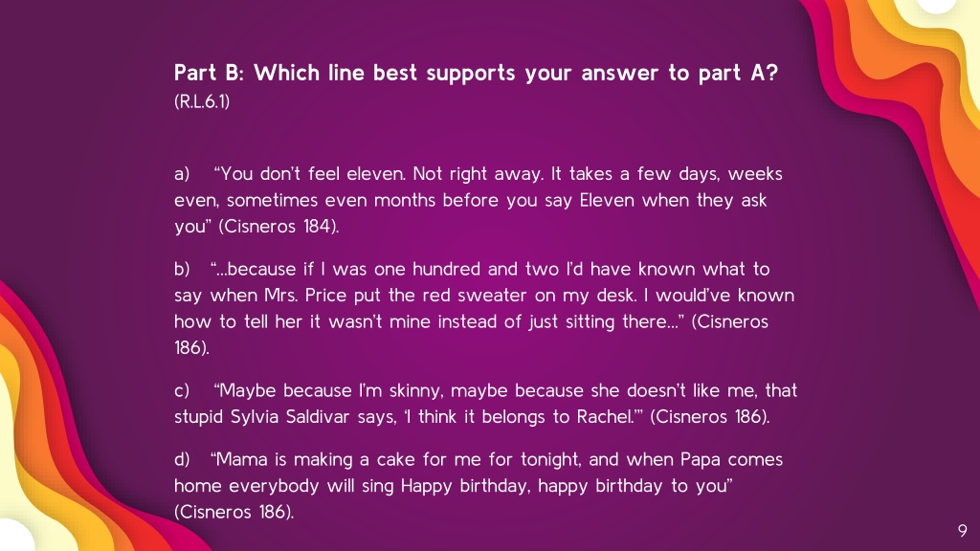Screen dimensions: 980x551
Task: Click the Part B question heading
Action: click(476, 73)
